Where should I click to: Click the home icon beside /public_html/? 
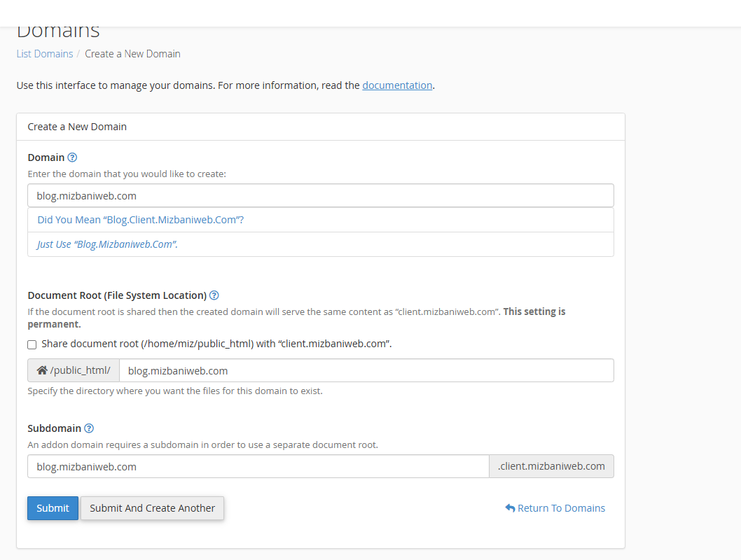coord(42,370)
